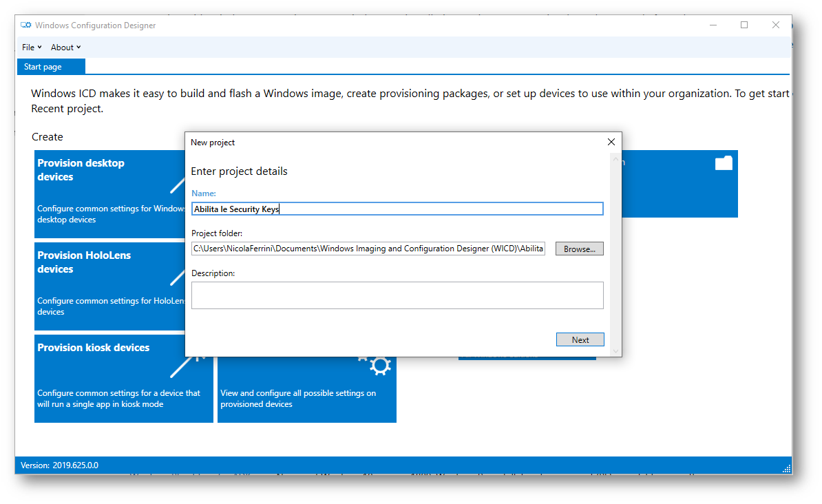822x504 pixels.
Task: Click the Next button
Action: [580, 340]
